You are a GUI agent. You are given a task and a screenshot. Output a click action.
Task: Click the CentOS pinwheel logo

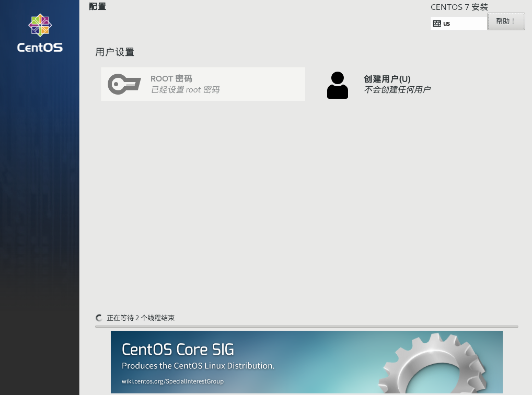coord(40,25)
